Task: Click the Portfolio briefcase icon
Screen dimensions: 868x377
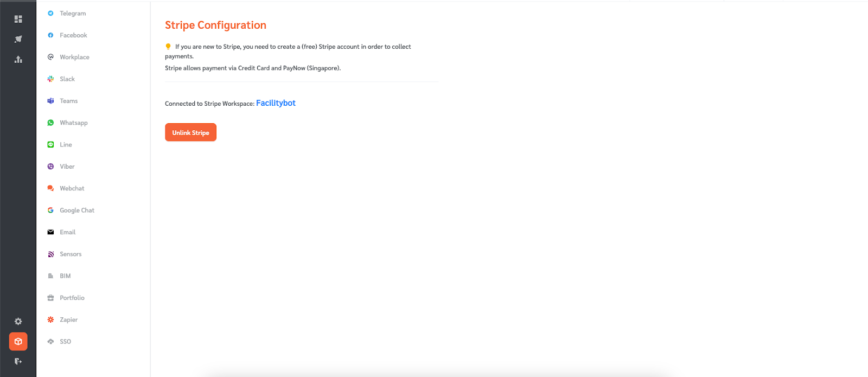Action: coord(50,298)
